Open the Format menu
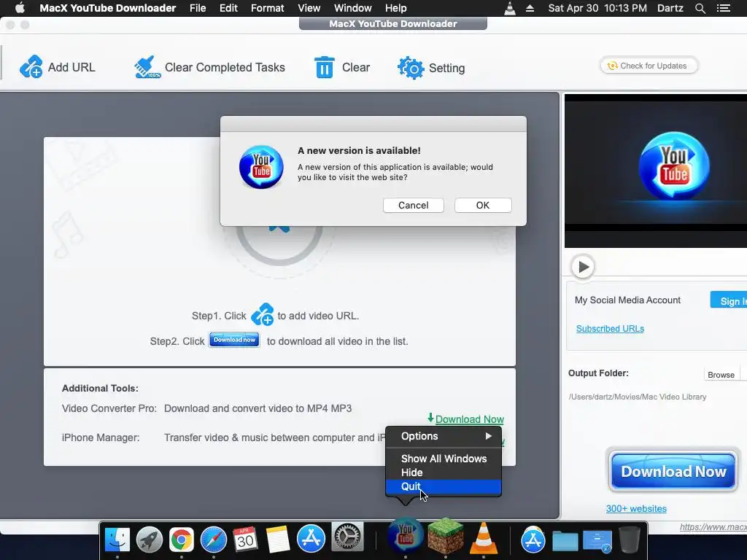Screen dimensions: 747x560 click(267, 8)
